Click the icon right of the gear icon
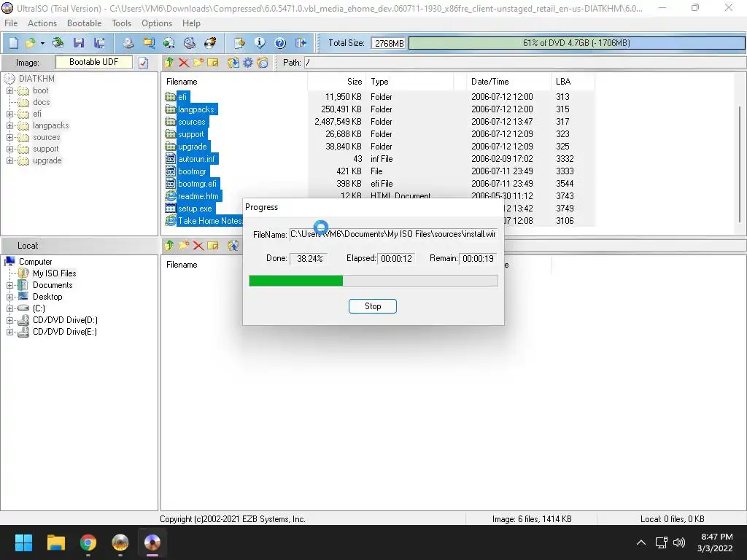Viewport: 747px width, 560px height. (x=263, y=63)
